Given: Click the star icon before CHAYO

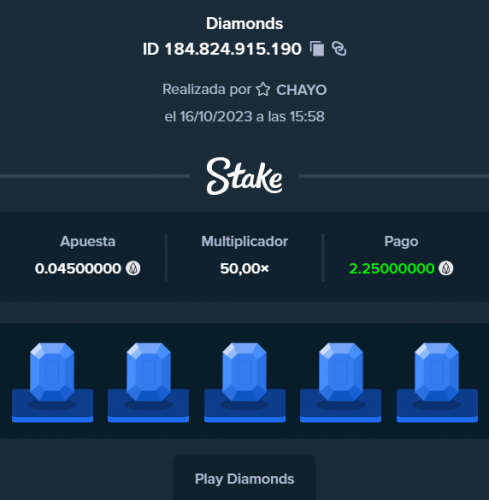Looking at the screenshot, I should (263, 90).
